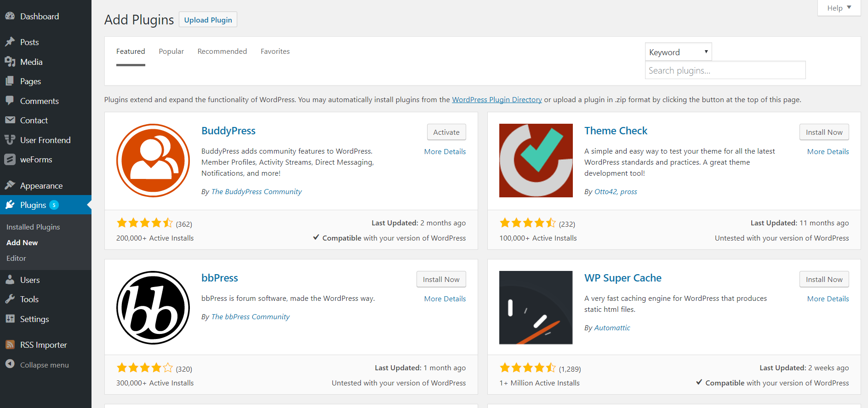This screenshot has height=408, width=868.
Task: Switch to the Favorites tab
Action: pyautogui.click(x=275, y=52)
